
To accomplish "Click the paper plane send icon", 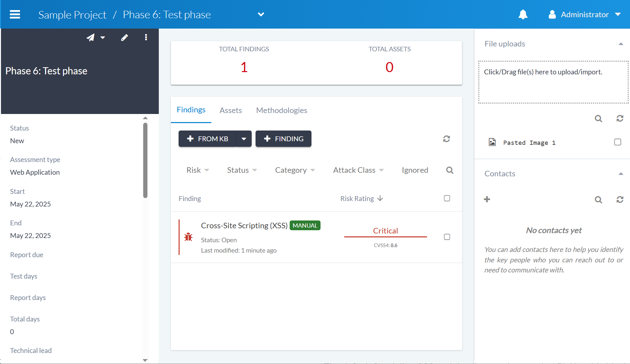I will pos(91,38).
